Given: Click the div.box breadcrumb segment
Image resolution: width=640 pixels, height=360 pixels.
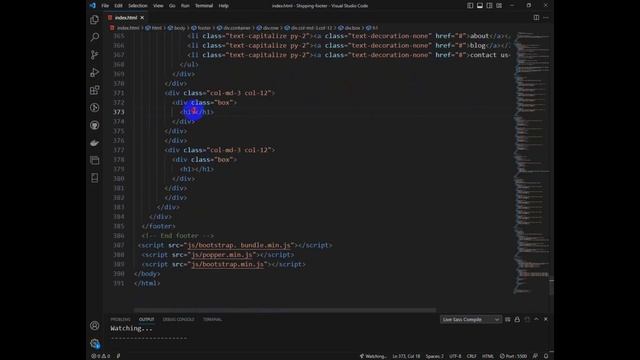Looking at the screenshot, I should point(352,28).
